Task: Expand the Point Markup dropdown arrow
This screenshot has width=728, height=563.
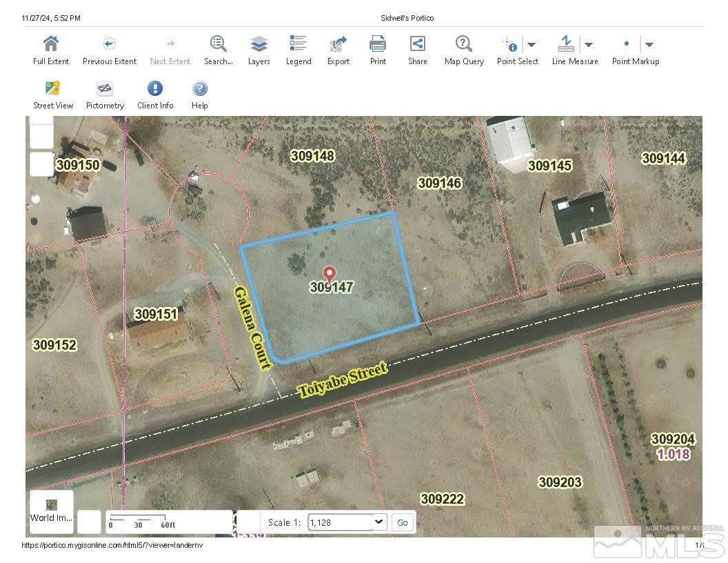Action: (649, 45)
